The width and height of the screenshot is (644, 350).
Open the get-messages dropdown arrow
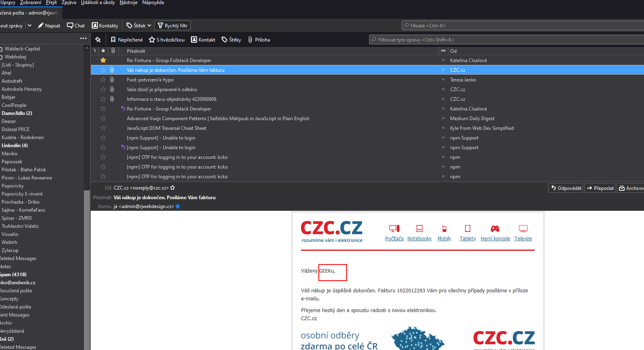pos(29,25)
